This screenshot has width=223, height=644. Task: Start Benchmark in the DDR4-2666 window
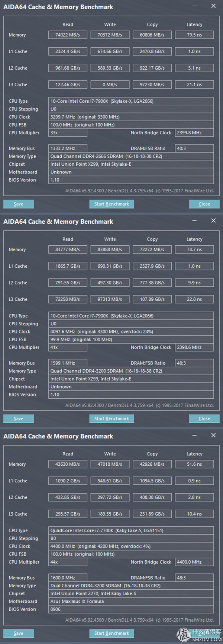tap(111, 204)
